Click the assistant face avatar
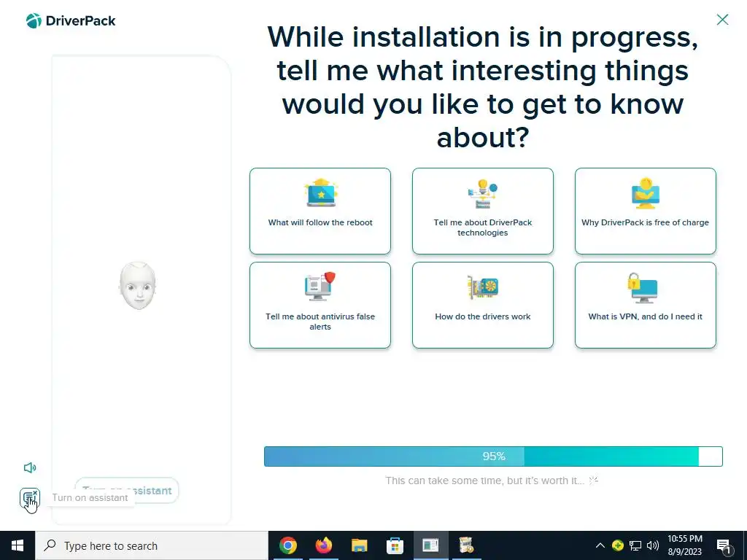 pos(138,286)
